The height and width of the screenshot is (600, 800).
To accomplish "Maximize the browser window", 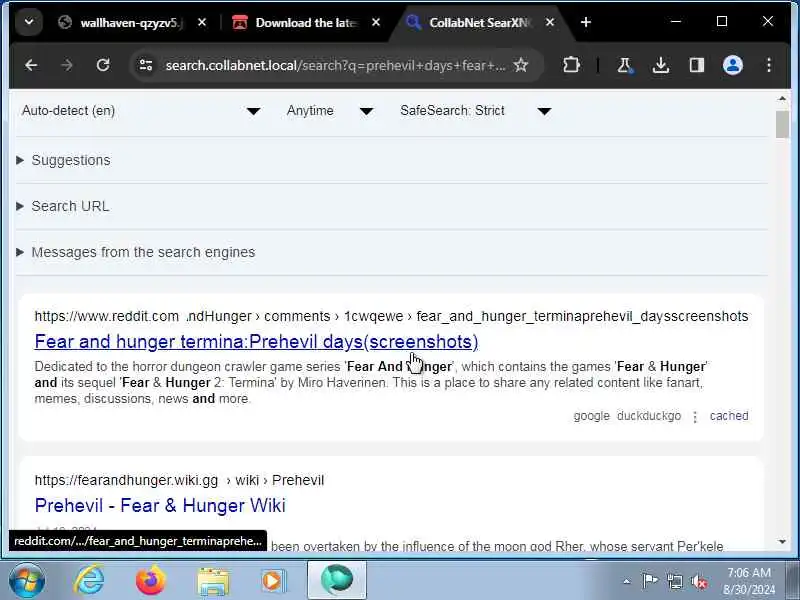I will (722, 21).
